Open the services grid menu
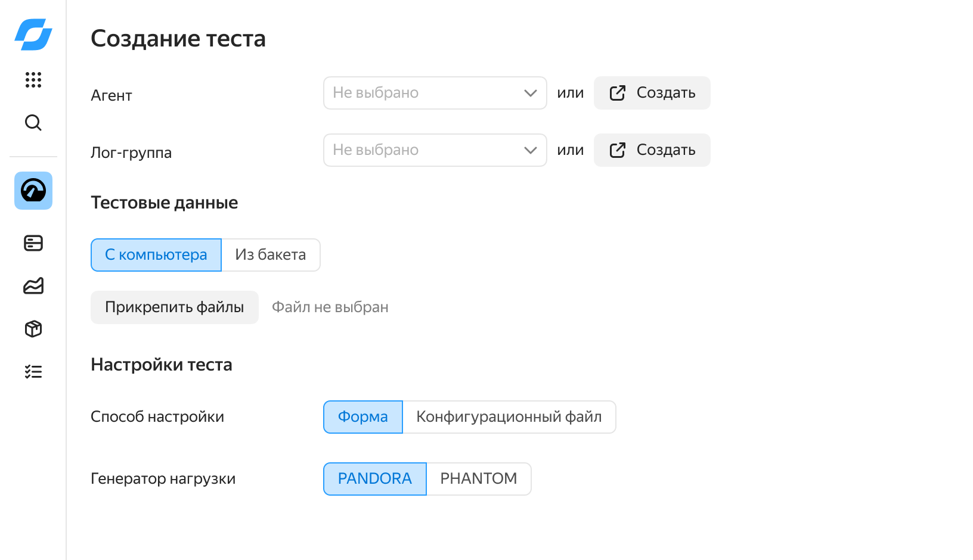 33,80
